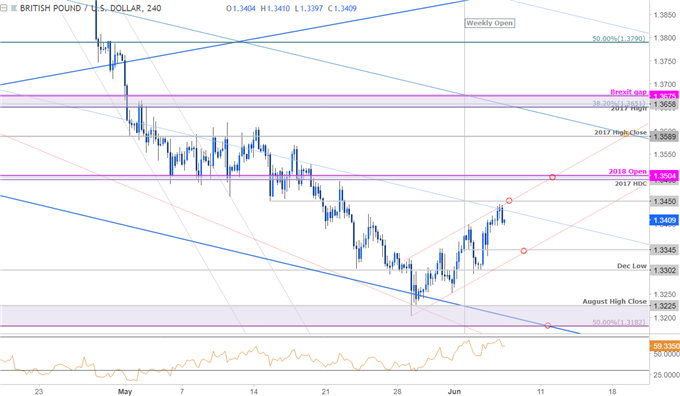The height and width of the screenshot is (396, 680).
Task: Click the magenta 1.3504 price tag
Action: tap(665, 176)
